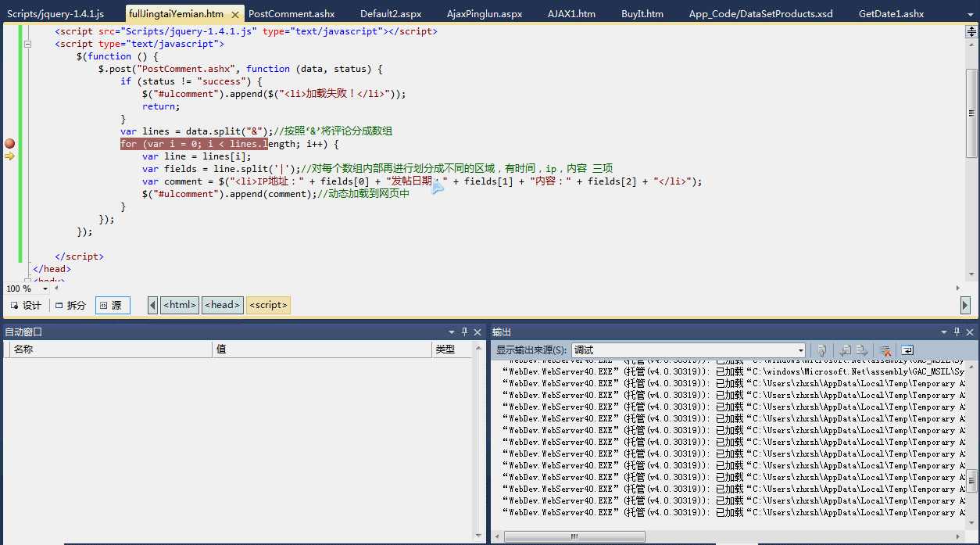The height and width of the screenshot is (545, 980).
Task: Click the highlighted 'for (var i = 0' statement
Action: tap(194, 144)
